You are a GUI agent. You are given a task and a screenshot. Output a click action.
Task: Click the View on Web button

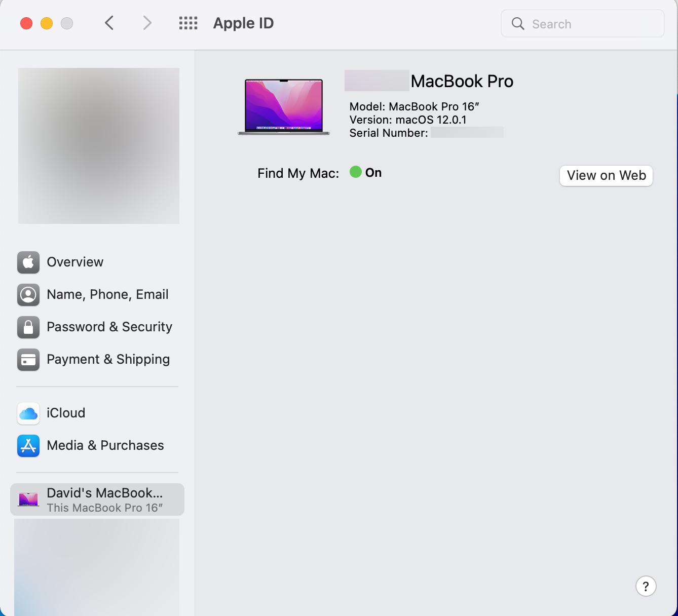click(606, 176)
